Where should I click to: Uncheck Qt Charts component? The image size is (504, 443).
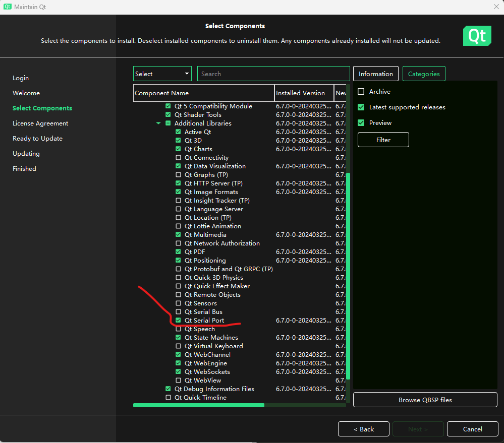tap(178, 149)
